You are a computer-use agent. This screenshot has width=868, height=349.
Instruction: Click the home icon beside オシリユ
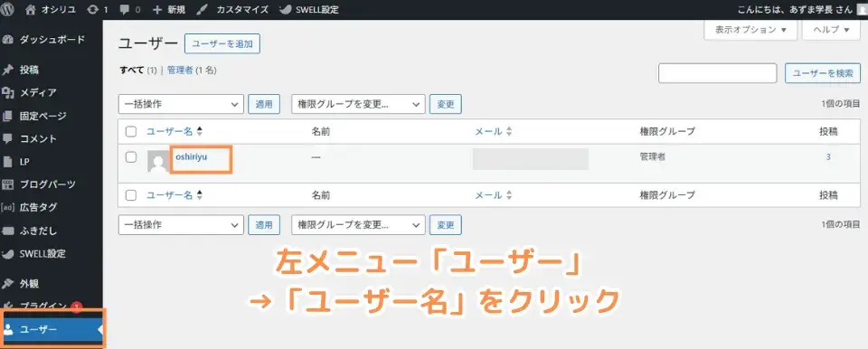tap(31, 9)
